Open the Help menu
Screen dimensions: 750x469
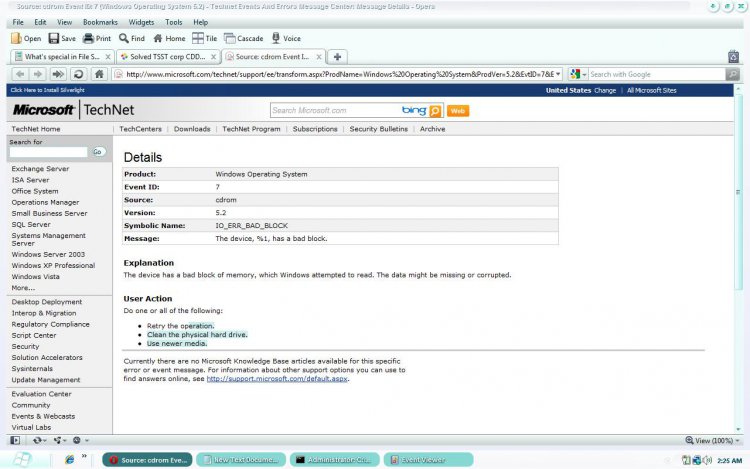click(x=200, y=22)
